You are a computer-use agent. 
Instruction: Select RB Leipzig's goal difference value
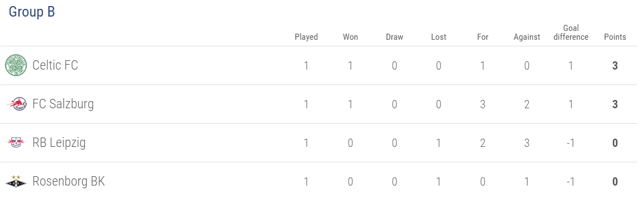(571, 143)
